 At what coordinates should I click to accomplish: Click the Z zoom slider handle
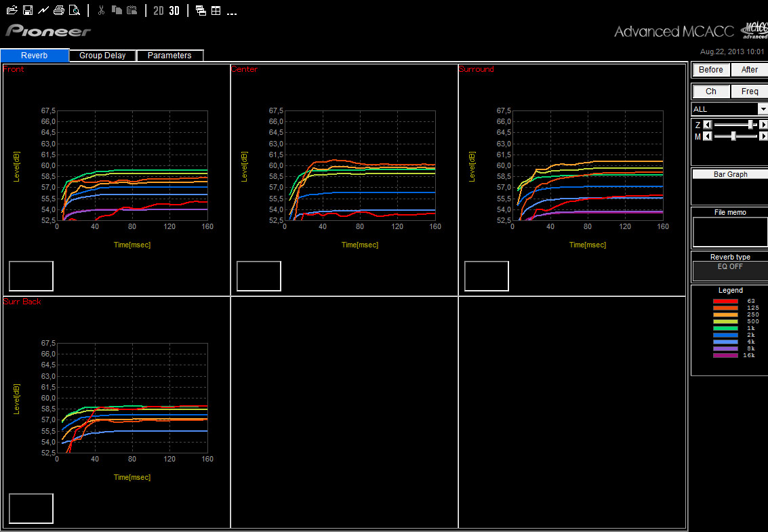click(x=750, y=125)
